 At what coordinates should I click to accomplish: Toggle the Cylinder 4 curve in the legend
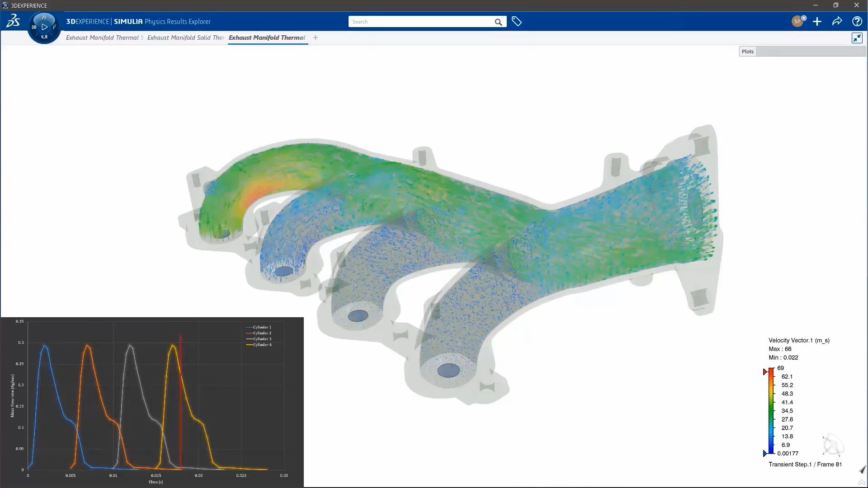[261, 344]
